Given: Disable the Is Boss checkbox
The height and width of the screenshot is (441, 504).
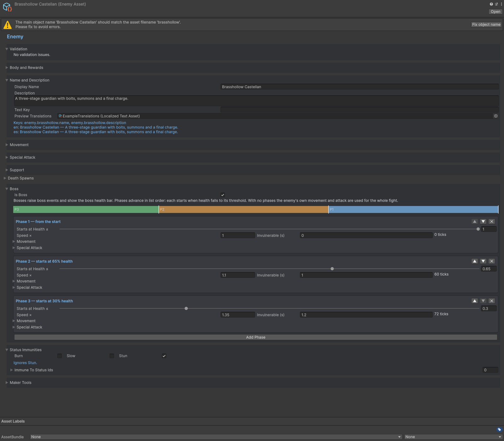Looking at the screenshot, I should pyautogui.click(x=223, y=195).
